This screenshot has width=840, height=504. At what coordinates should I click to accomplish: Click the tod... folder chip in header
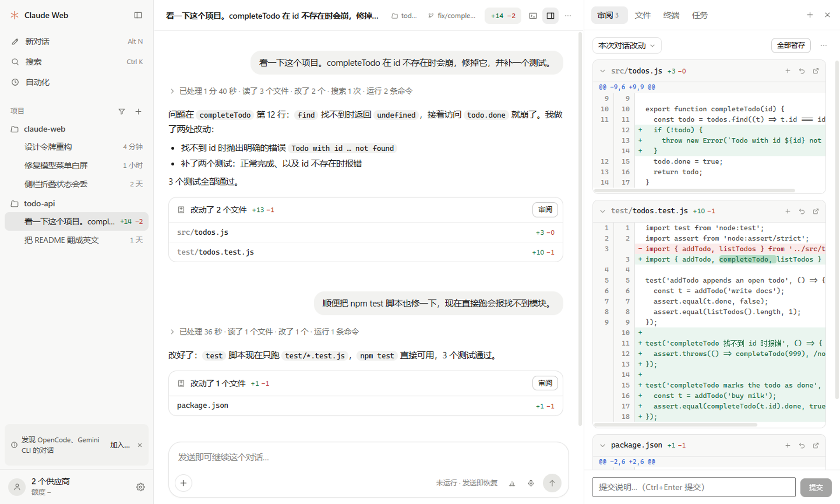404,15
